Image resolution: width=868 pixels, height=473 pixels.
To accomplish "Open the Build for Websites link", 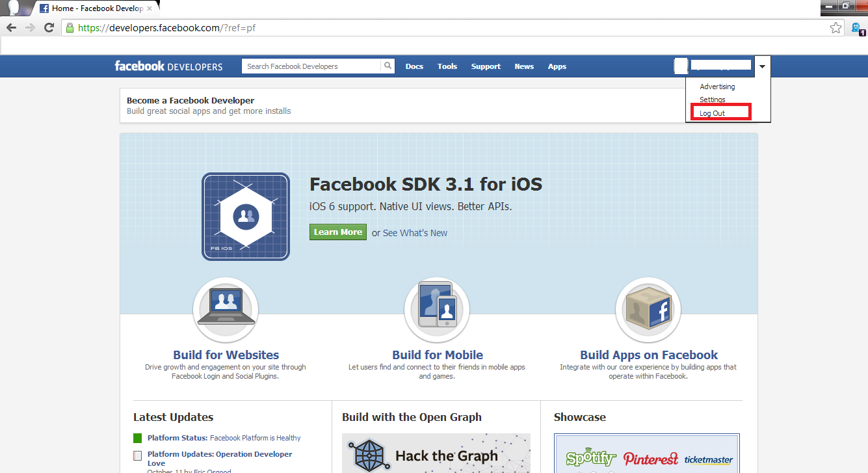I will (x=226, y=355).
